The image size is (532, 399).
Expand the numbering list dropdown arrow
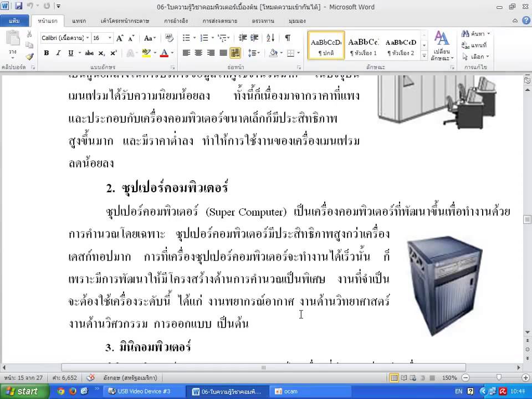(212, 38)
